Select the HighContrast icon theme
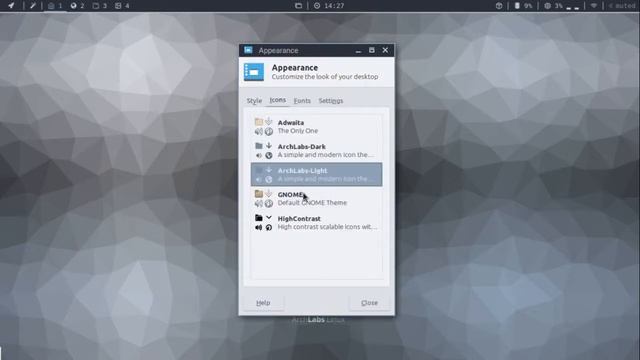640x360 pixels. (316, 222)
